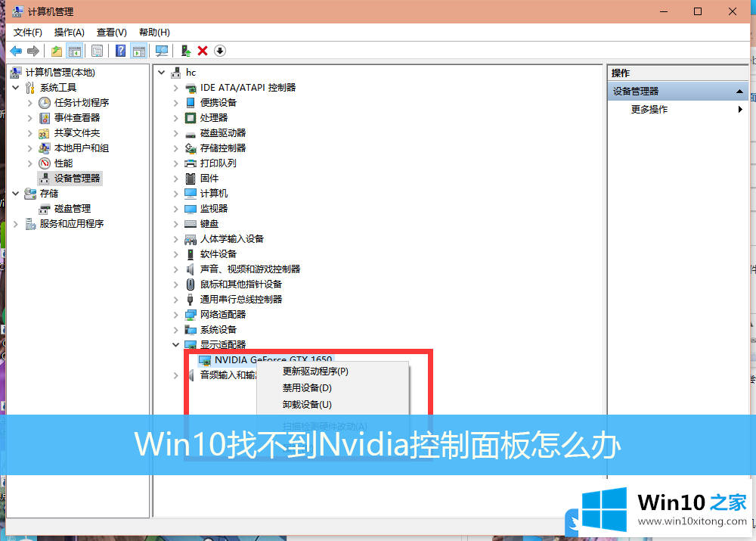Screen dimensions: 756x541
Task: Select 事件查看器 in the left tree
Action: click(x=76, y=118)
